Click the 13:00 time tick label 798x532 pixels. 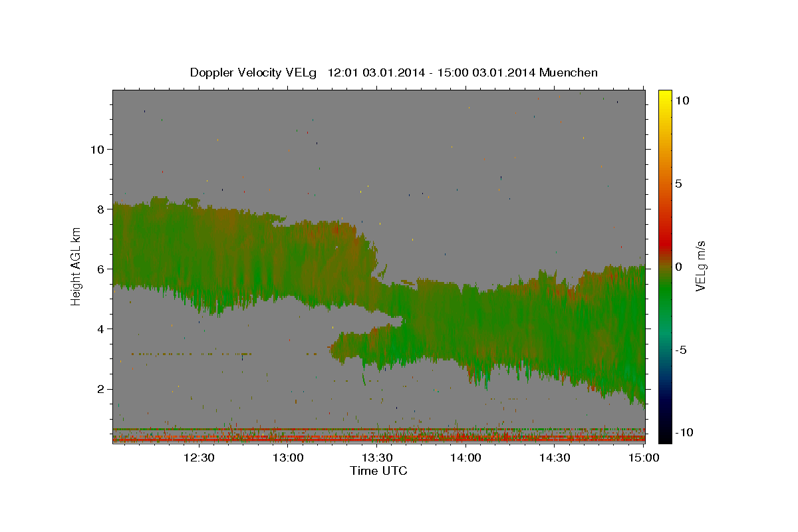click(288, 458)
